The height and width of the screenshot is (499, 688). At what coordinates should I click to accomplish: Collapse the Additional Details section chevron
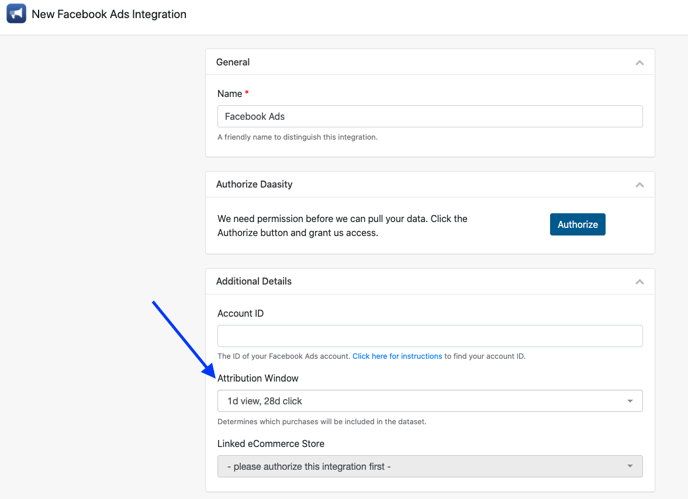[x=639, y=282]
